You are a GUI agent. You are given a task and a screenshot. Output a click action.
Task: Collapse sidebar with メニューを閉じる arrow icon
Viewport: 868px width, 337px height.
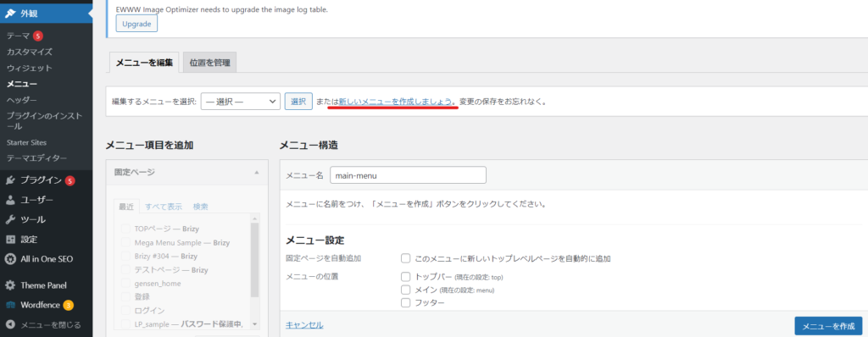click(10, 325)
